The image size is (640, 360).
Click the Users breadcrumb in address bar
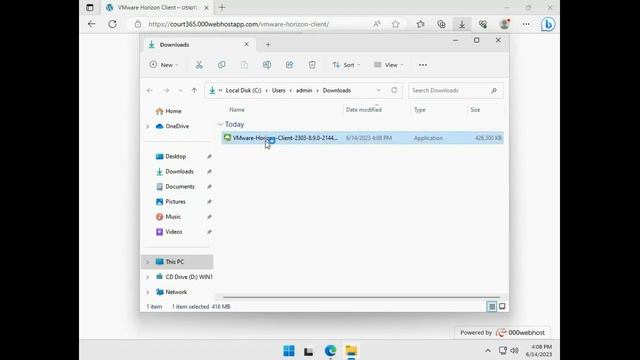point(279,91)
